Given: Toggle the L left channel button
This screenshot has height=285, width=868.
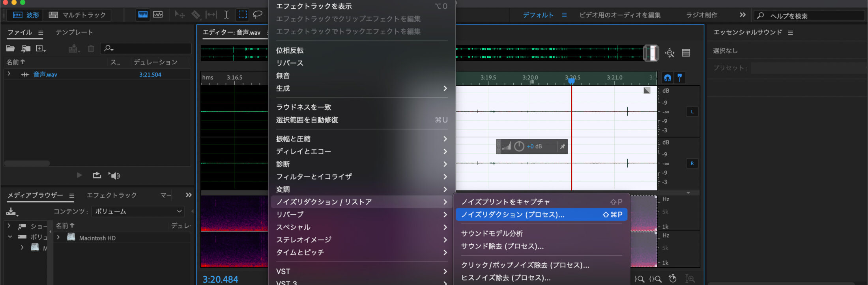Looking at the screenshot, I should [692, 112].
